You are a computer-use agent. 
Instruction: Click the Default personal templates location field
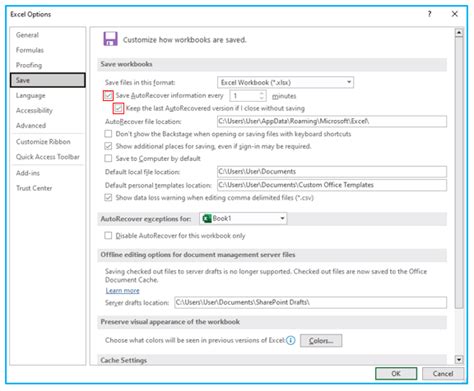(x=332, y=185)
